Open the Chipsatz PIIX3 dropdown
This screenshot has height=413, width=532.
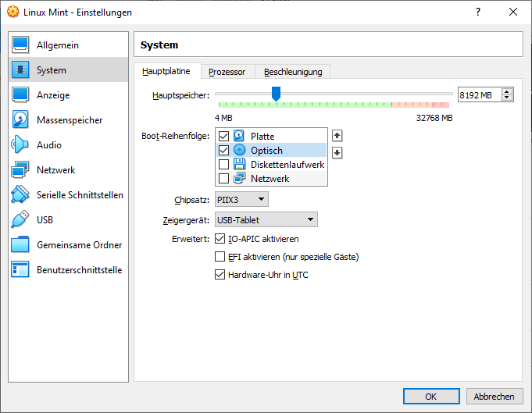[241, 199]
